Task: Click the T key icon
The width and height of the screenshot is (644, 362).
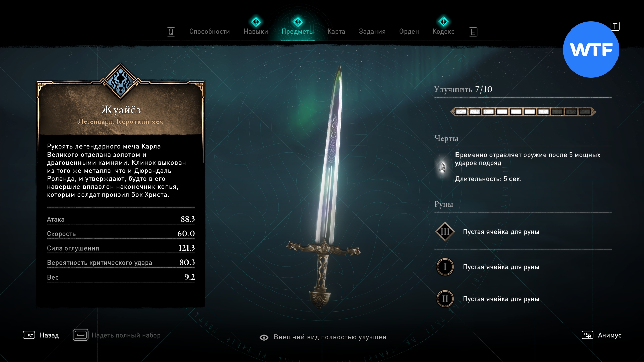Action: pos(615,26)
